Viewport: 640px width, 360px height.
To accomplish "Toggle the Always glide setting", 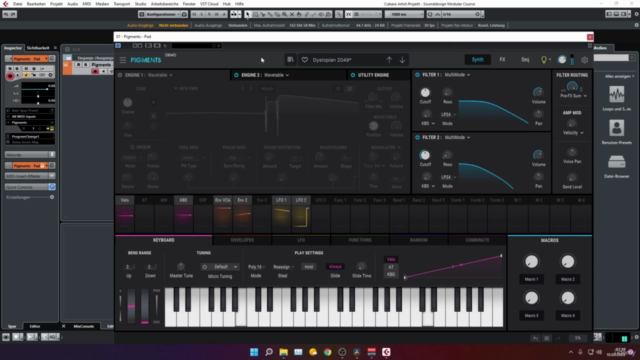I will click(335, 267).
